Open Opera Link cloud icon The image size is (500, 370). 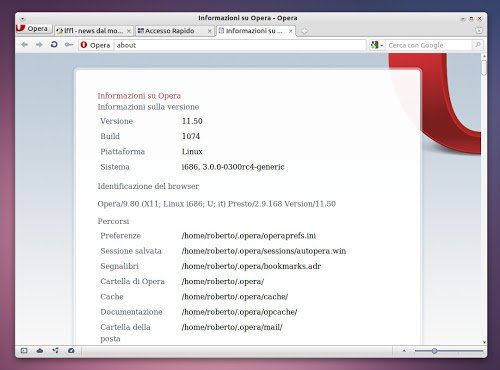(40, 350)
